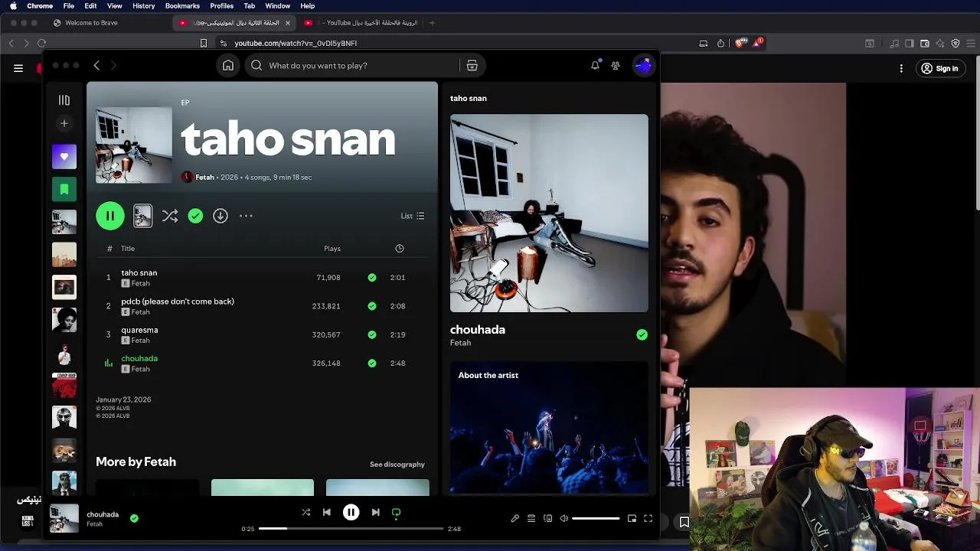This screenshot has height=551, width=980.
Task: Toggle the saved checkmark on the chouhada track row
Action: 372,364
